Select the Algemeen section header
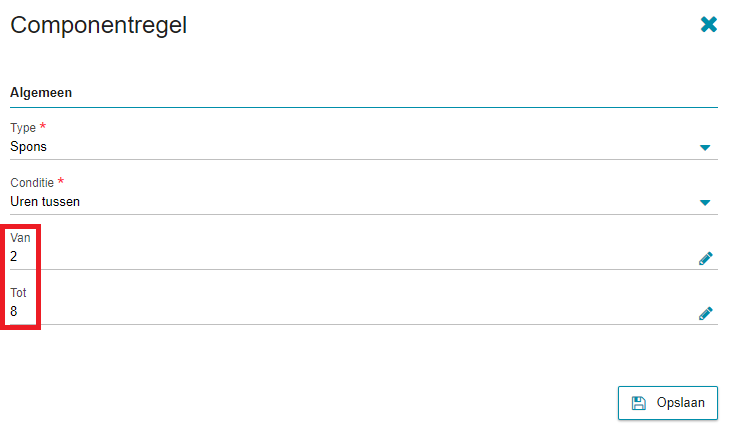This screenshot has height=431, width=730. pyautogui.click(x=41, y=93)
